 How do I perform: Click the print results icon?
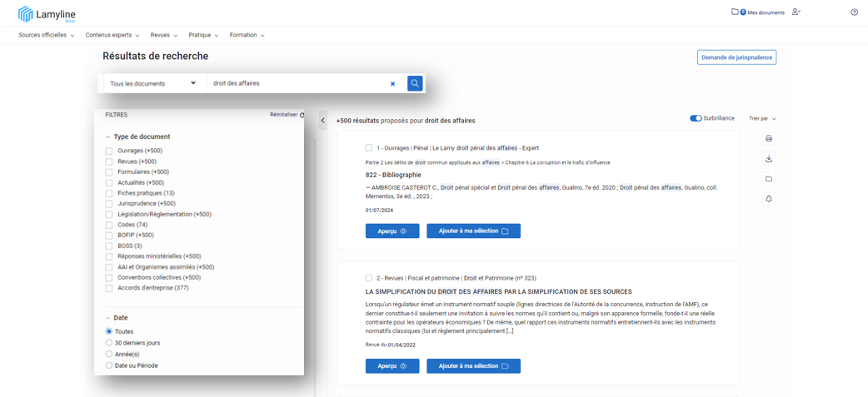tap(768, 139)
